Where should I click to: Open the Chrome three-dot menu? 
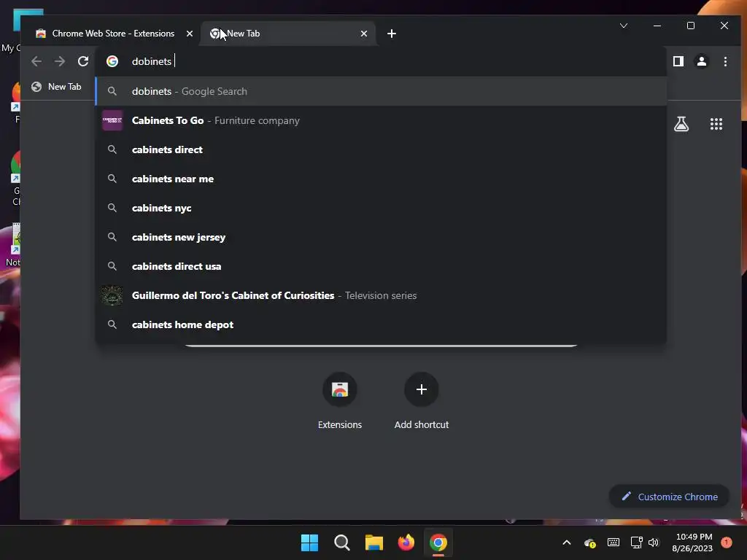pos(725,61)
